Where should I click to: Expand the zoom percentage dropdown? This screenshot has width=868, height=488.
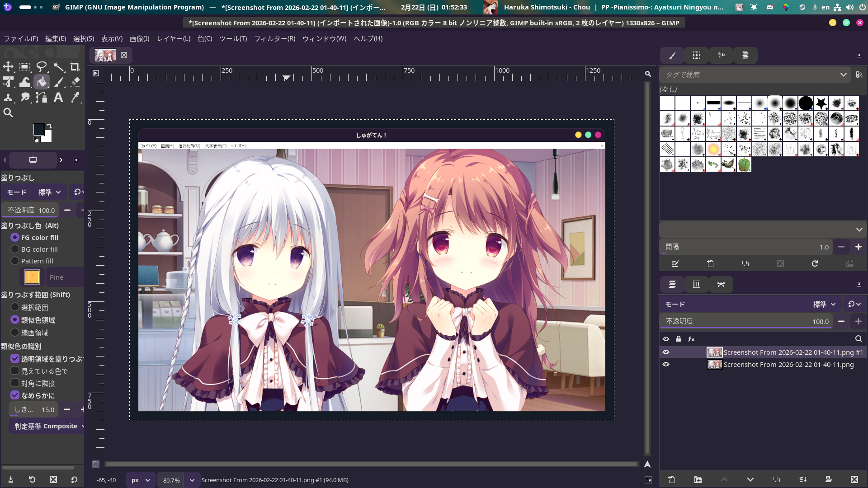192,480
